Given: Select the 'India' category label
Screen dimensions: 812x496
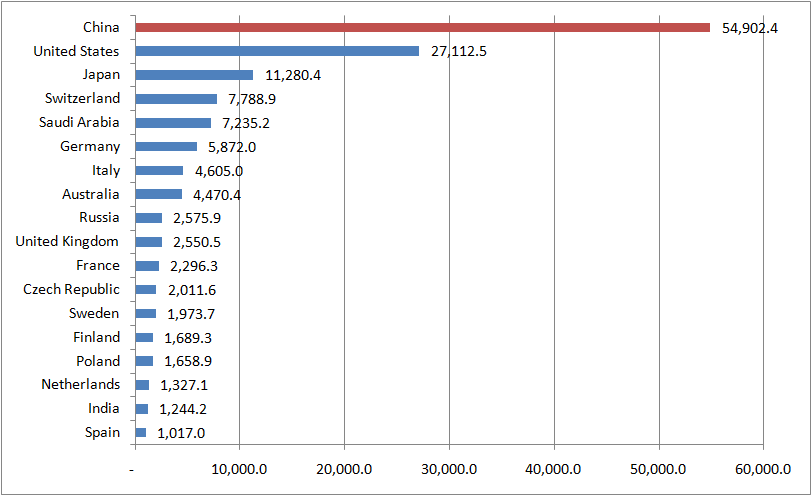Looking at the screenshot, I should click(104, 409).
